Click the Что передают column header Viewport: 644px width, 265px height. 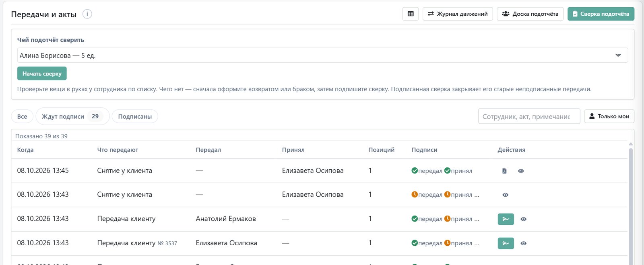pos(118,150)
